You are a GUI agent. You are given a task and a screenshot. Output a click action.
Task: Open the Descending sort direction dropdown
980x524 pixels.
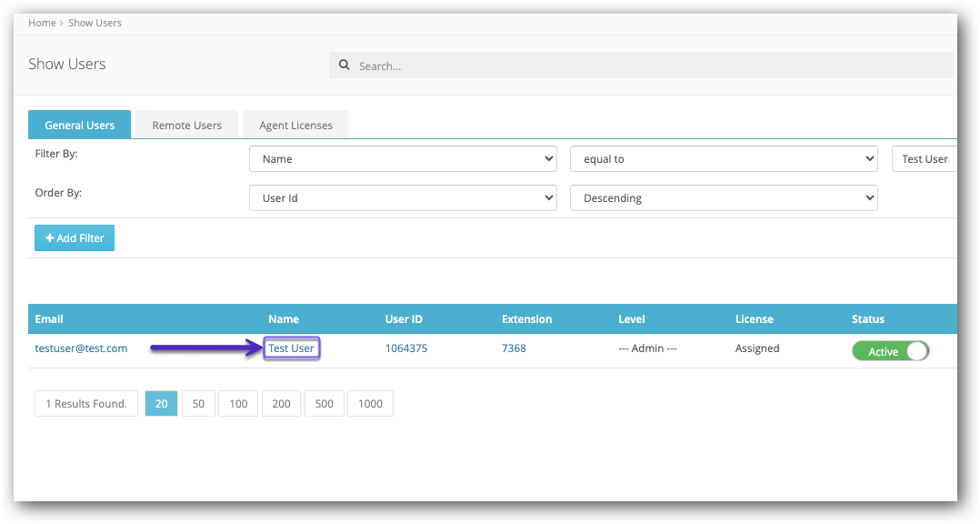coord(724,197)
